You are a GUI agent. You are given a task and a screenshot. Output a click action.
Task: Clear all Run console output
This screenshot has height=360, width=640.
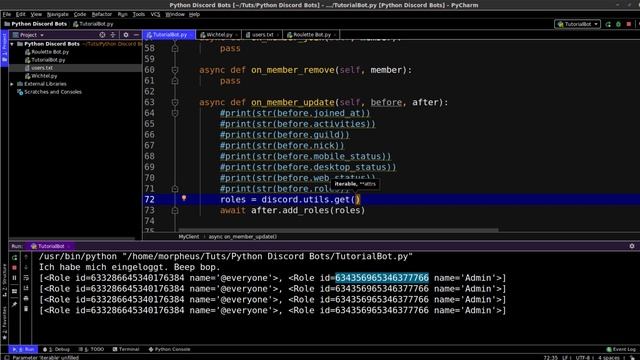coord(26,309)
